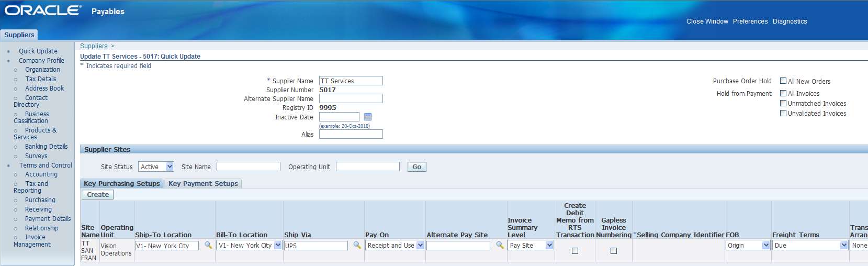The width and height of the screenshot is (868, 266).
Task: Click into the Alias text field
Action: click(351, 135)
